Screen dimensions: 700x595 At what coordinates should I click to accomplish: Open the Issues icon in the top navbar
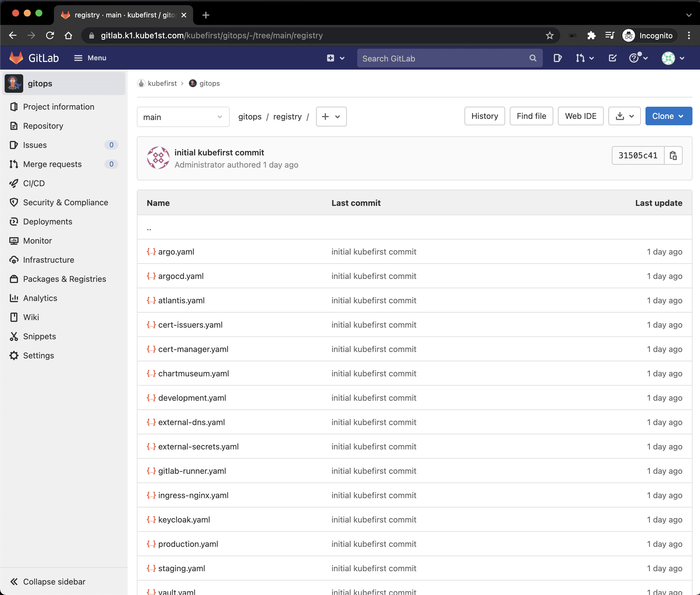pos(558,58)
